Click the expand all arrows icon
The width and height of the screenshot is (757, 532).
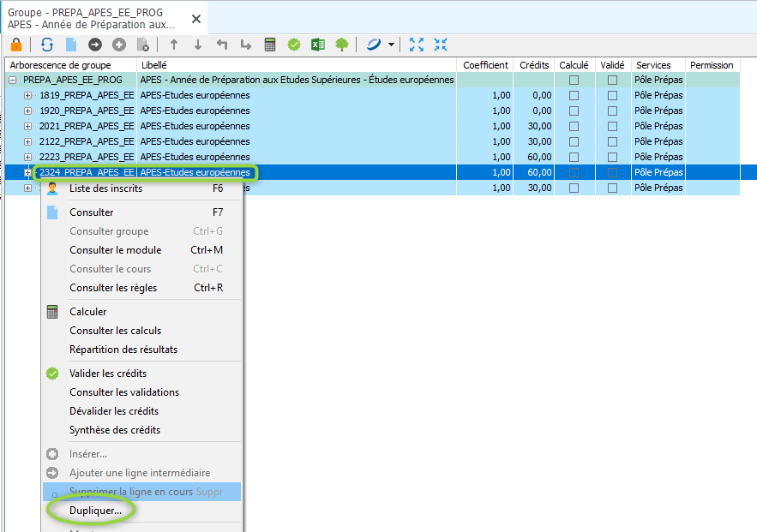pos(417,45)
